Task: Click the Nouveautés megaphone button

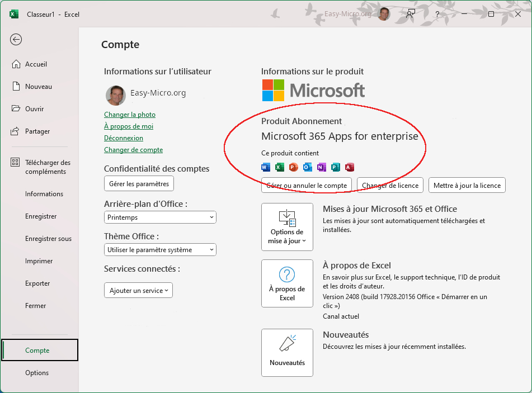Action: point(287,353)
